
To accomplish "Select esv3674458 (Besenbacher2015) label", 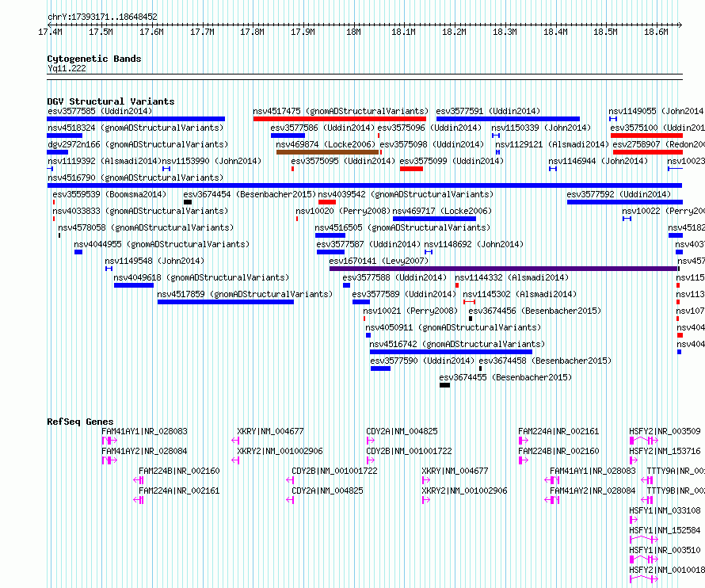I will (x=545, y=361).
